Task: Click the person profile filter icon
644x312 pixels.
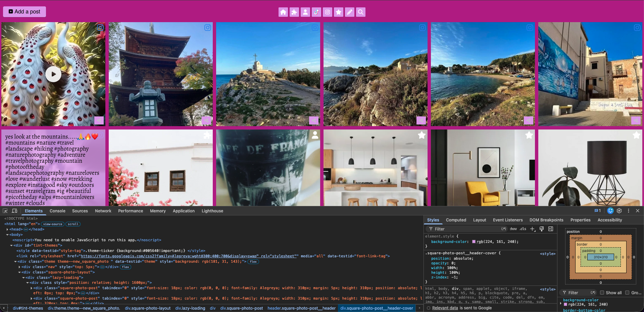Action: (x=305, y=12)
